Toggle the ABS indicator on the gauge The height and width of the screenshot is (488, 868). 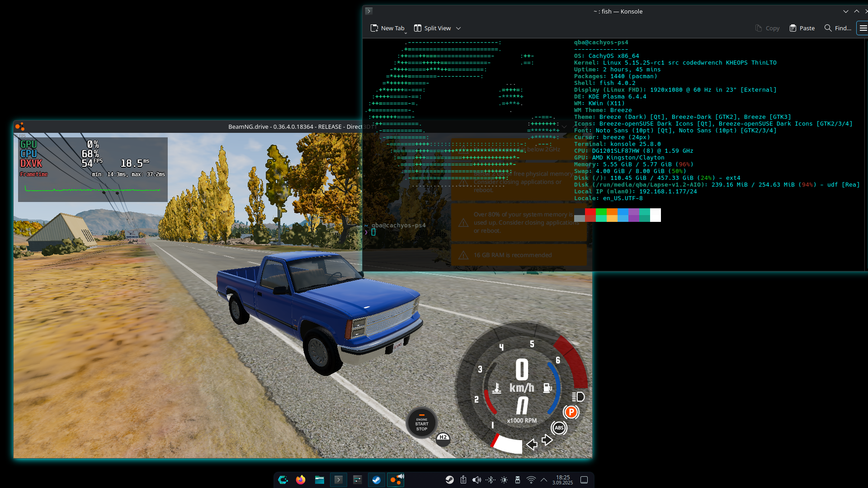(x=559, y=428)
